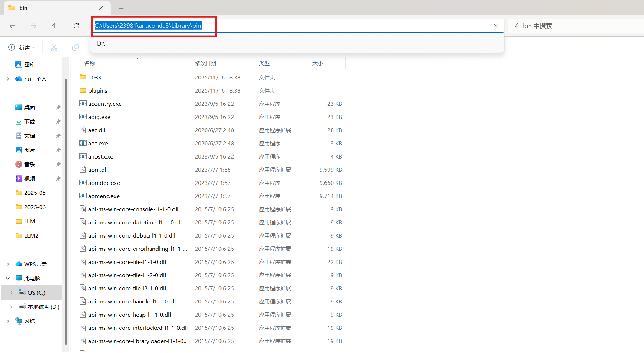Expand the 本地磁盘 (D:) node

(x=11, y=307)
